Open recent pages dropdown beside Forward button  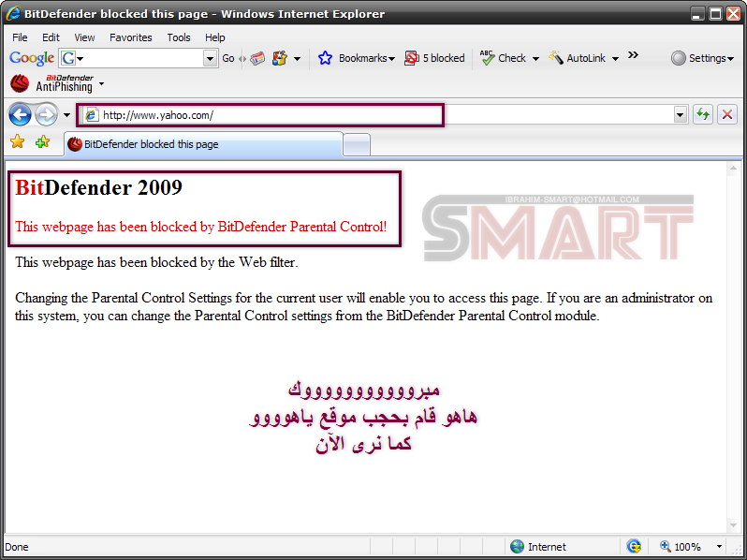pyautogui.click(x=66, y=115)
